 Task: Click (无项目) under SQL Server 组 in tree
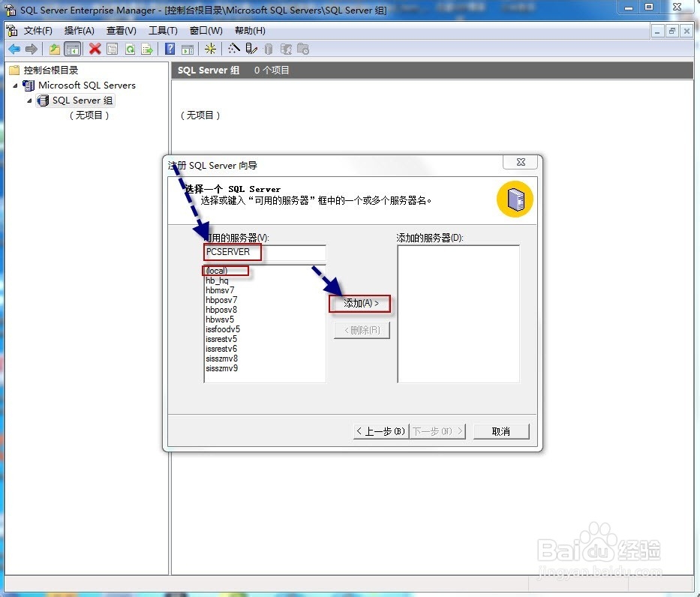pos(89,115)
